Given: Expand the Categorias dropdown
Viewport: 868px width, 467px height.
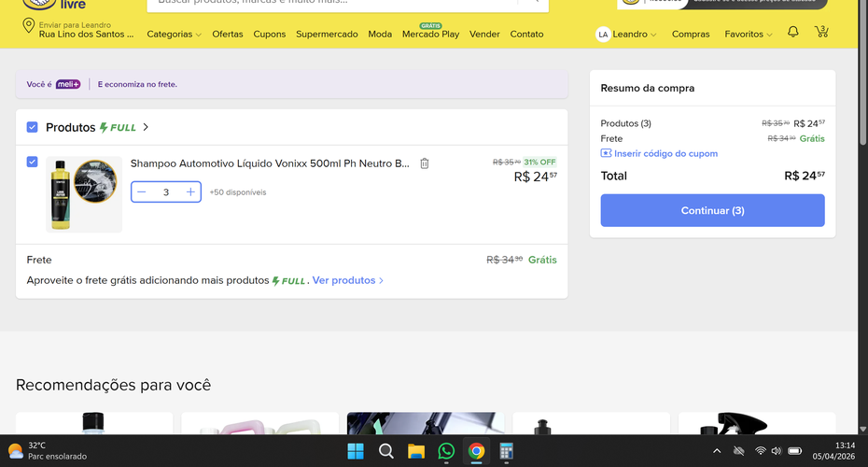Looking at the screenshot, I should click(174, 35).
